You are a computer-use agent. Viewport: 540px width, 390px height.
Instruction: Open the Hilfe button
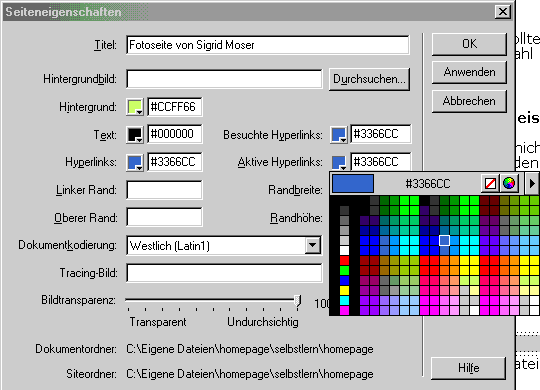[x=468, y=368]
